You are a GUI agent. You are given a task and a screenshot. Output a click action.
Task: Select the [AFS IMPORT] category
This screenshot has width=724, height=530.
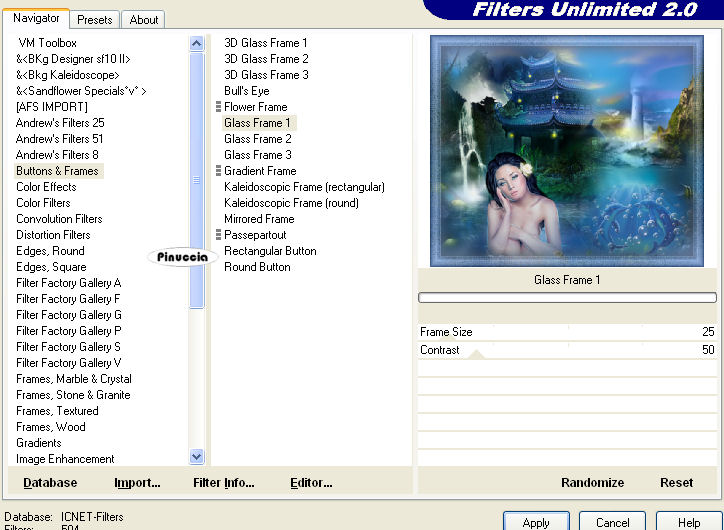(52, 107)
